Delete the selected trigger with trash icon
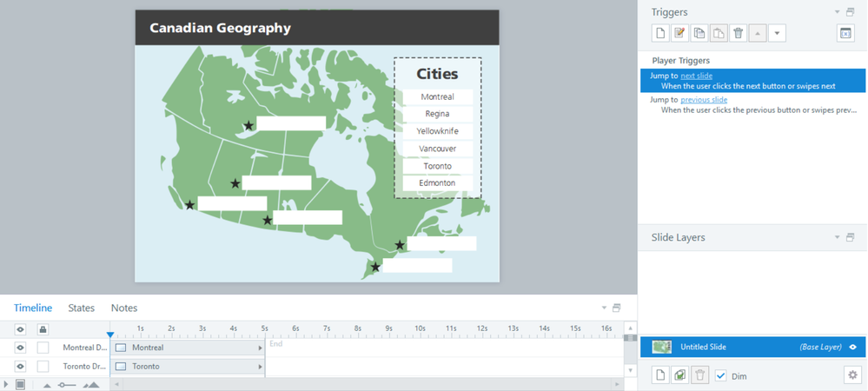Image resolution: width=868 pixels, height=391 pixels. (x=738, y=33)
